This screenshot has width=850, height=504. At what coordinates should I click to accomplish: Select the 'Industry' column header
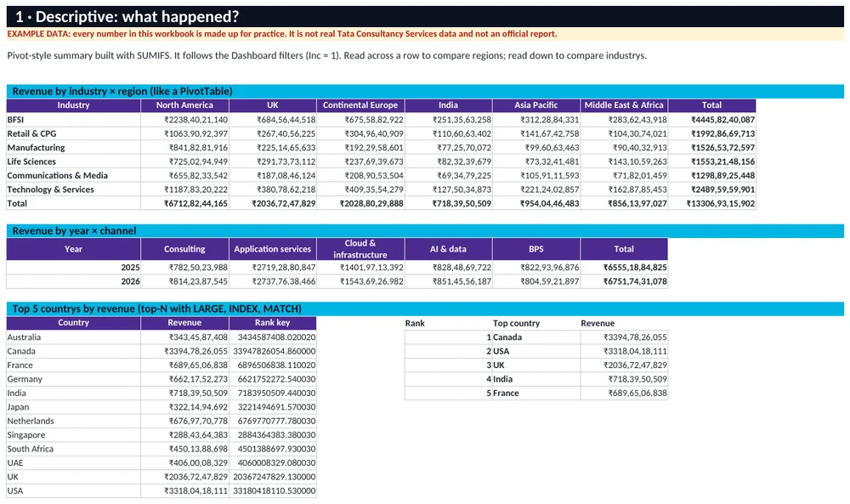pos(73,105)
